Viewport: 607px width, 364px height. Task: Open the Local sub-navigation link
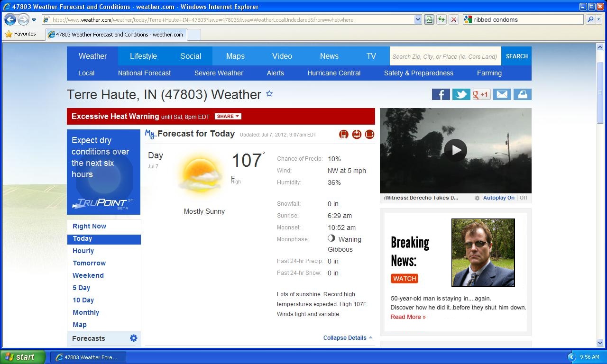86,73
